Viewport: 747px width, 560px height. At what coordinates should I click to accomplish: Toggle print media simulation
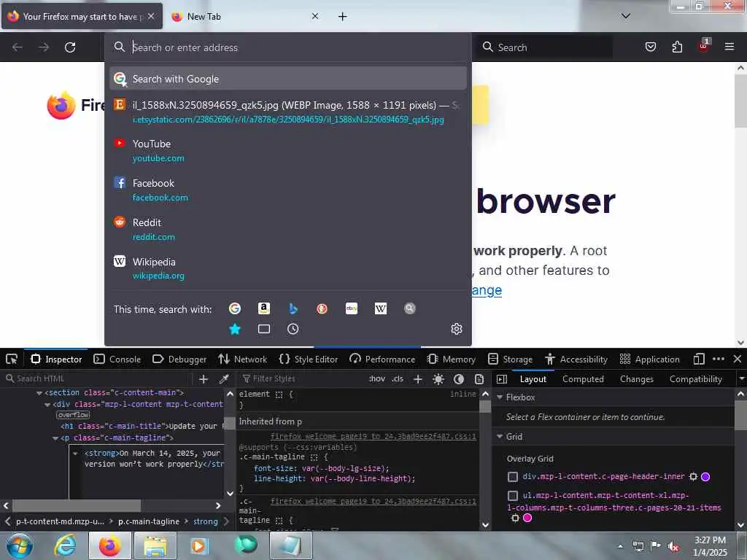(479, 379)
